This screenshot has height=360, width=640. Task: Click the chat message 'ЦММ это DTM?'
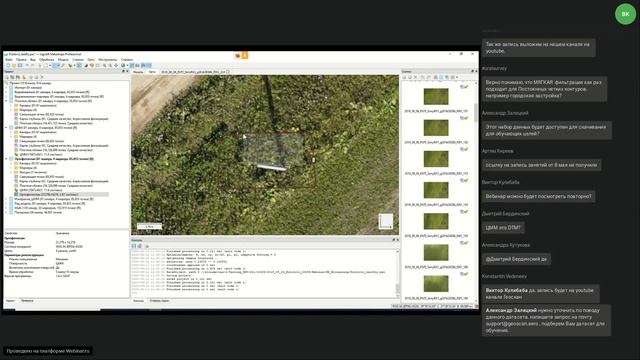pos(503,228)
